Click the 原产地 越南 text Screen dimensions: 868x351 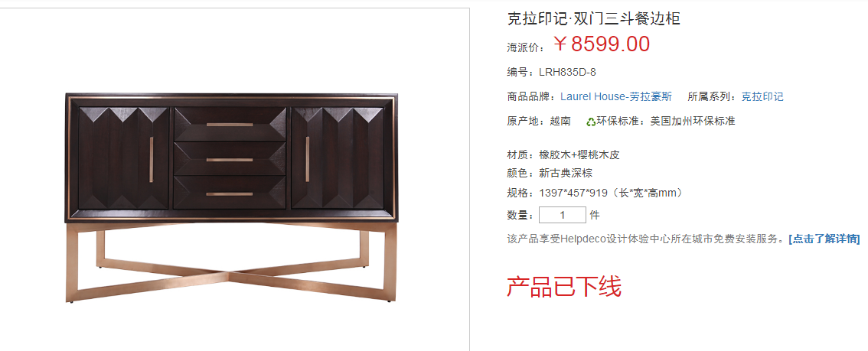(x=539, y=121)
